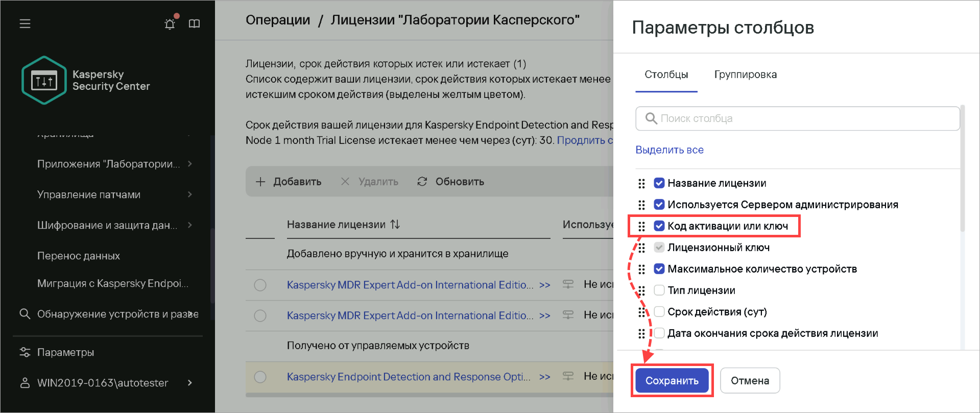Enable Дата окончания срока действия лицензии checkbox

click(x=659, y=333)
